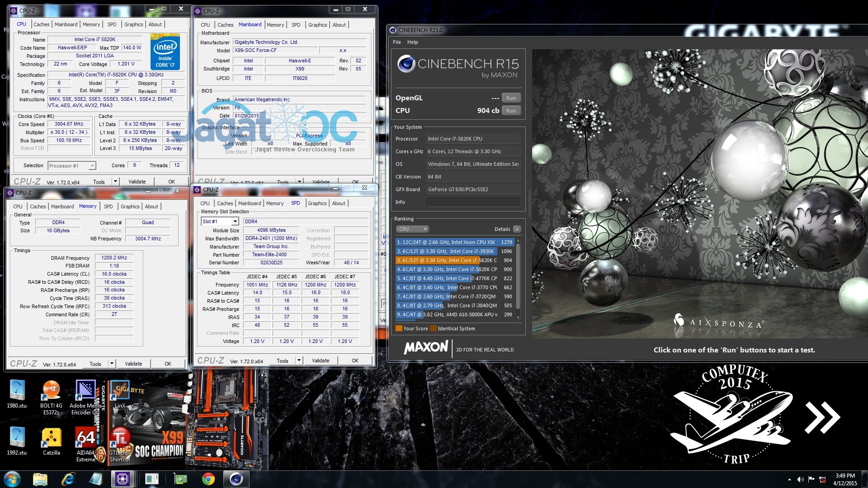Open the Slot #1 memory slot dropdown

[x=235, y=221]
